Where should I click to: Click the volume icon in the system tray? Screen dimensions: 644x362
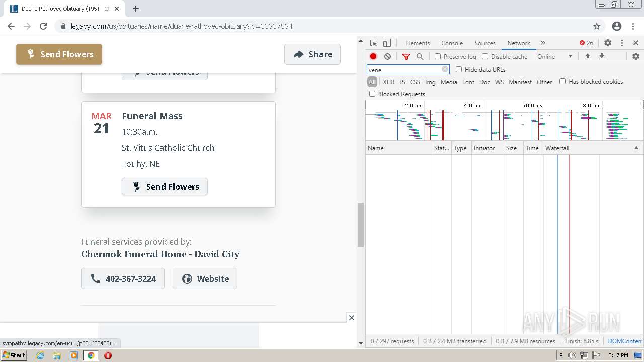tap(572, 355)
